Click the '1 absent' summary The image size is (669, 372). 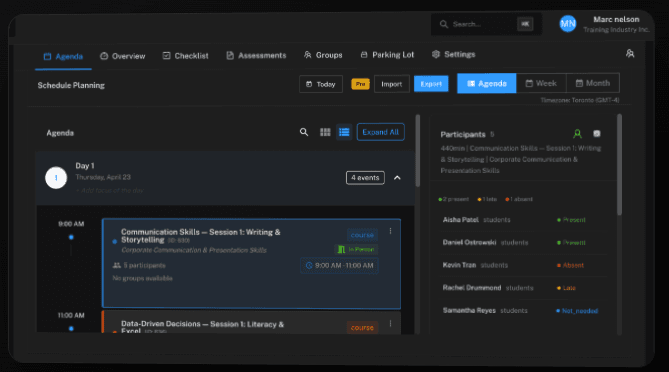point(519,199)
